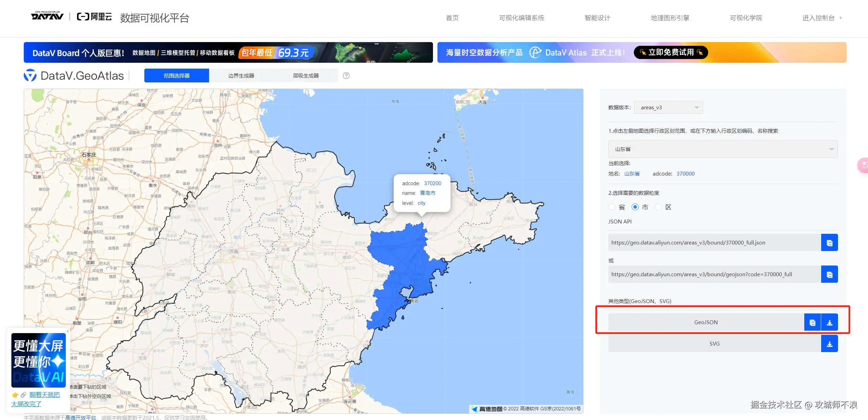Screen dimensions: 868x420
Task: Expand the 山东省 region dropdown
Action: pos(723,149)
